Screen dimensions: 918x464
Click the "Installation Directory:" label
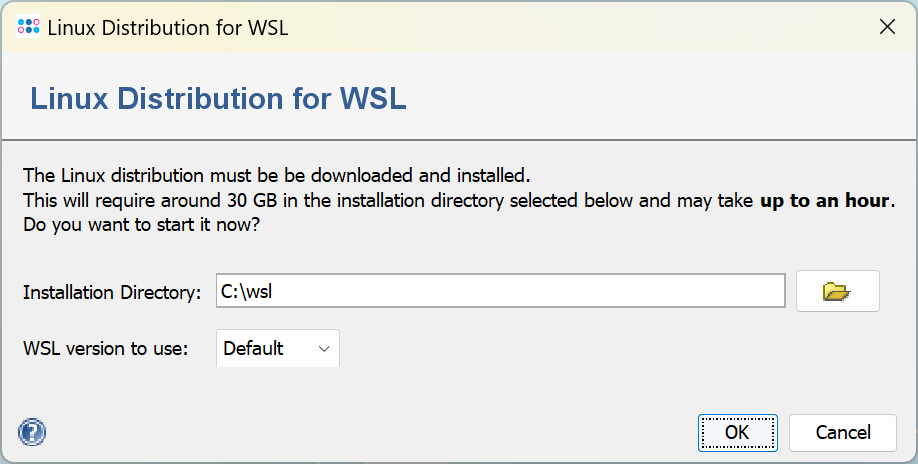pos(112,292)
